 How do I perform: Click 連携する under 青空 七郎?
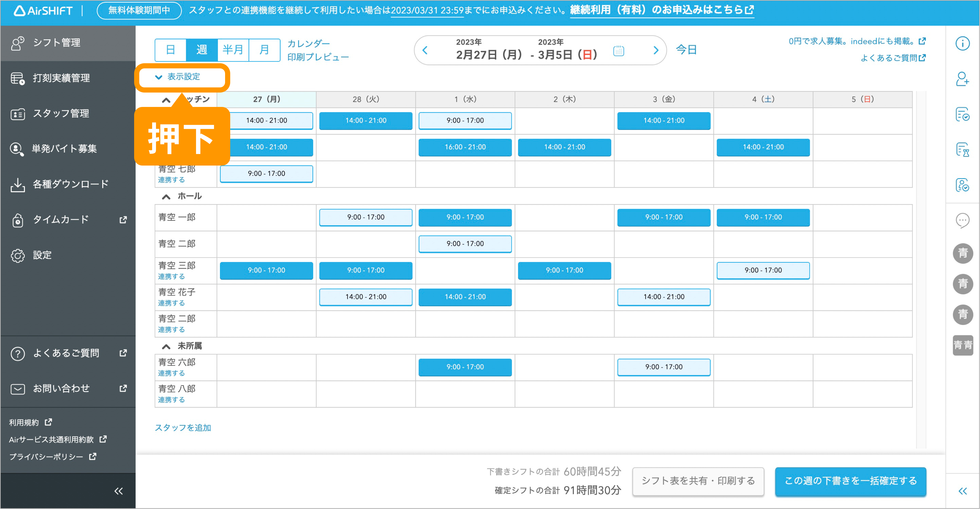point(171,180)
